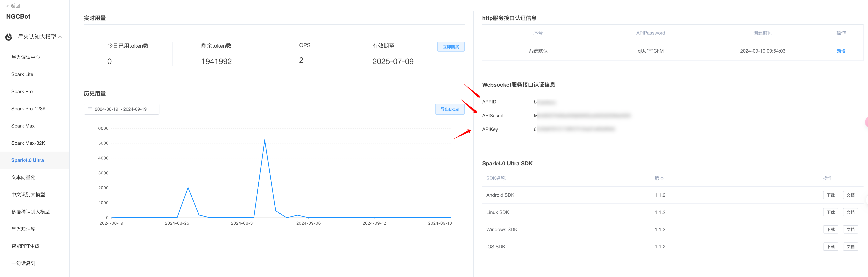This screenshot has width=868, height=277.
Task: Open 文档 for iOS SDK
Action: pyautogui.click(x=850, y=247)
